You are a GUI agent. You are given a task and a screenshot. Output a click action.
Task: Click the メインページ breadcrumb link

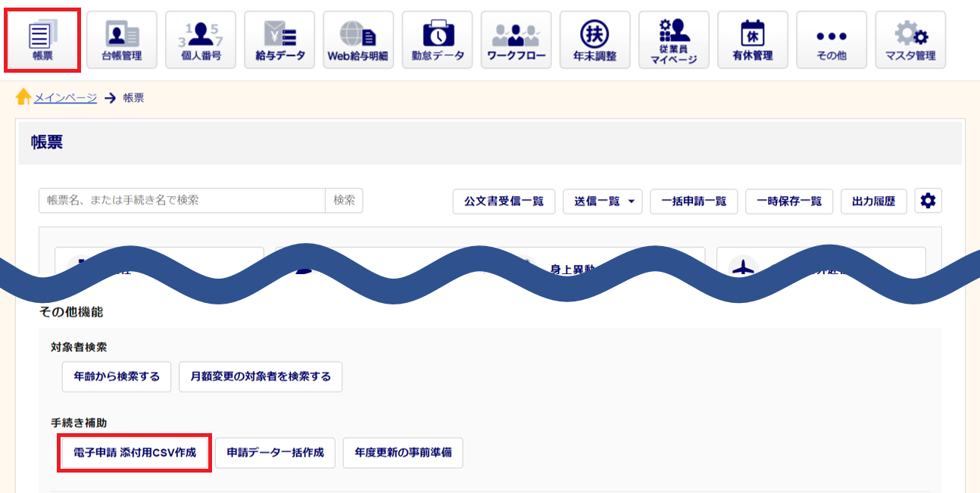(65, 98)
